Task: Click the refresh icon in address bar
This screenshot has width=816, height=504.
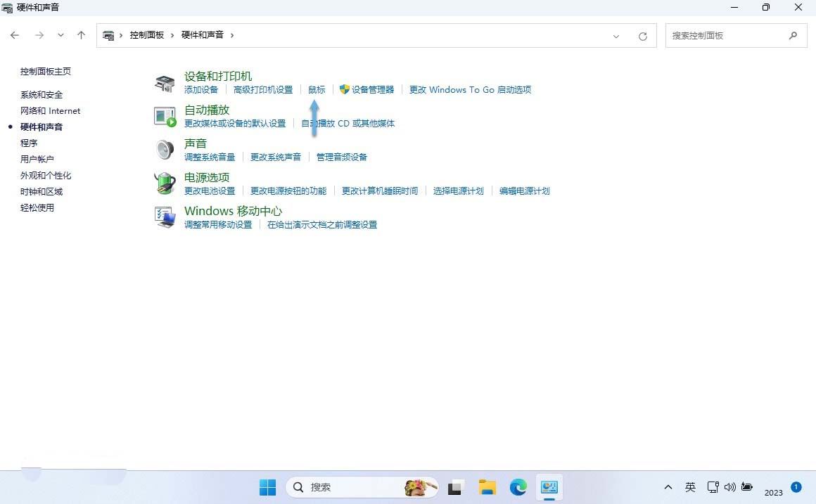Action: pos(642,35)
